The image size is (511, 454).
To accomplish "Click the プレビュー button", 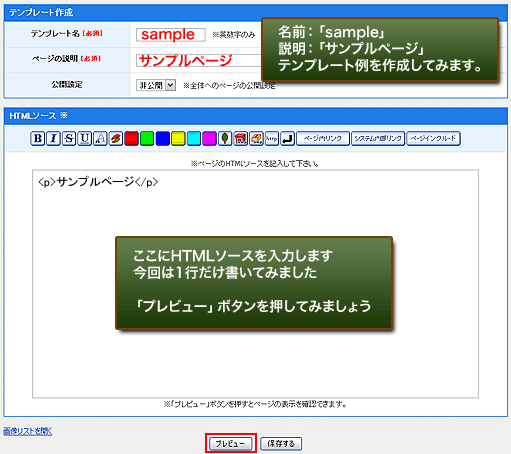I will (x=230, y=444).
